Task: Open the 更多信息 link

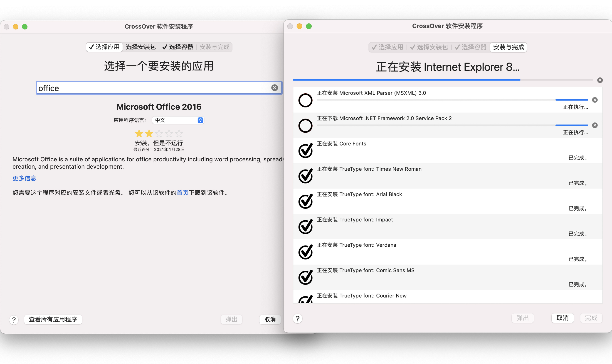Action: pyautogui.click(x=24, y=178)
